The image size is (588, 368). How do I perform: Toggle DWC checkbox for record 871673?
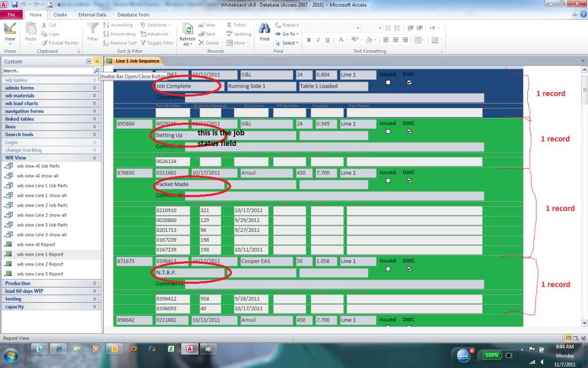(409, 269)
